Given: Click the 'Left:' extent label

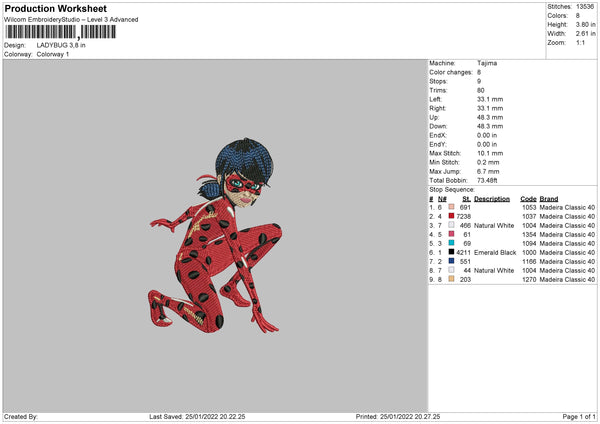Looking at the screenshot, I should (434, 99).
